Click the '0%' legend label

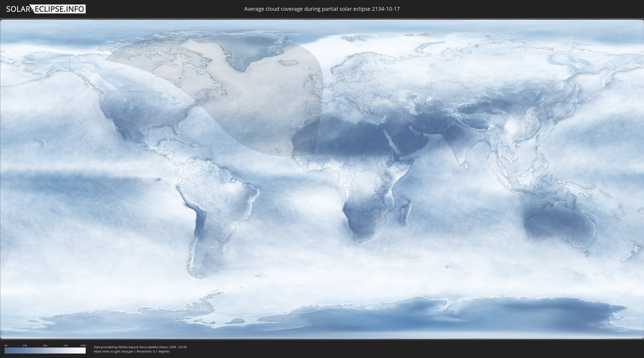coord(6,345)
